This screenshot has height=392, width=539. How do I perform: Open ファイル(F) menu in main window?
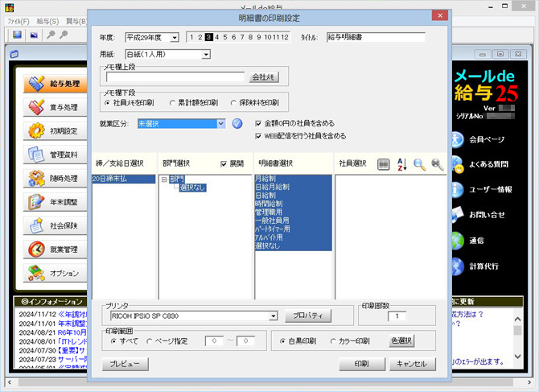tap(19, 21)
